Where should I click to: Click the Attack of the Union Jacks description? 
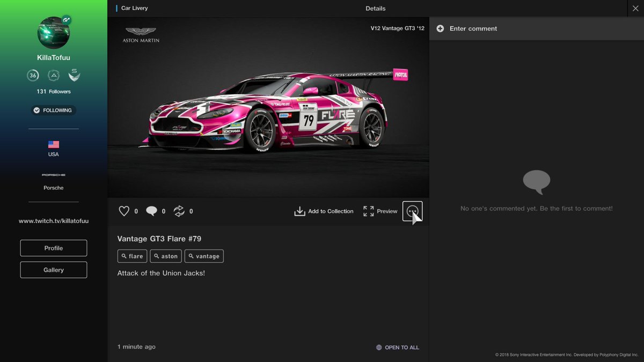pyautogui.click(x=161, y=274)
